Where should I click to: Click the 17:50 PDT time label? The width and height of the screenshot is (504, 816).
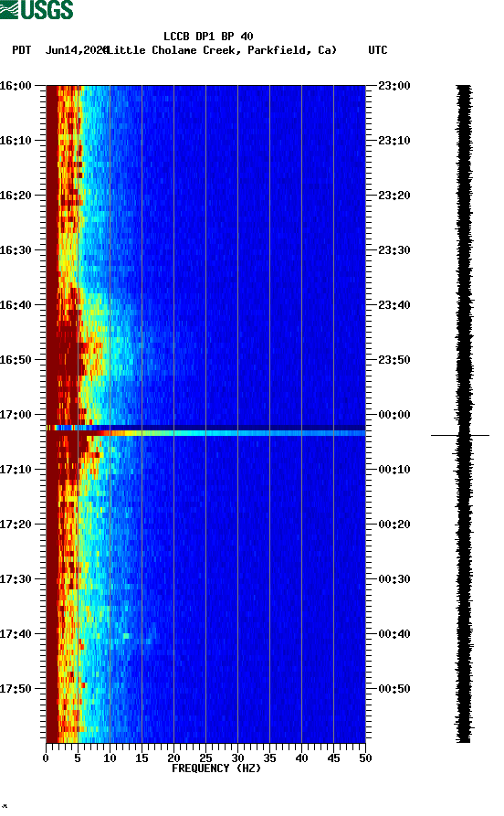16,688
